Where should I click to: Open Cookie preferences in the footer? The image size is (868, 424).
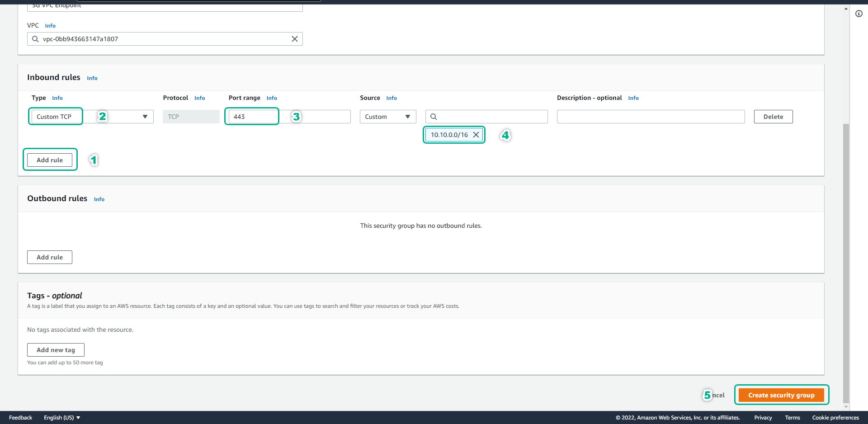835,418
